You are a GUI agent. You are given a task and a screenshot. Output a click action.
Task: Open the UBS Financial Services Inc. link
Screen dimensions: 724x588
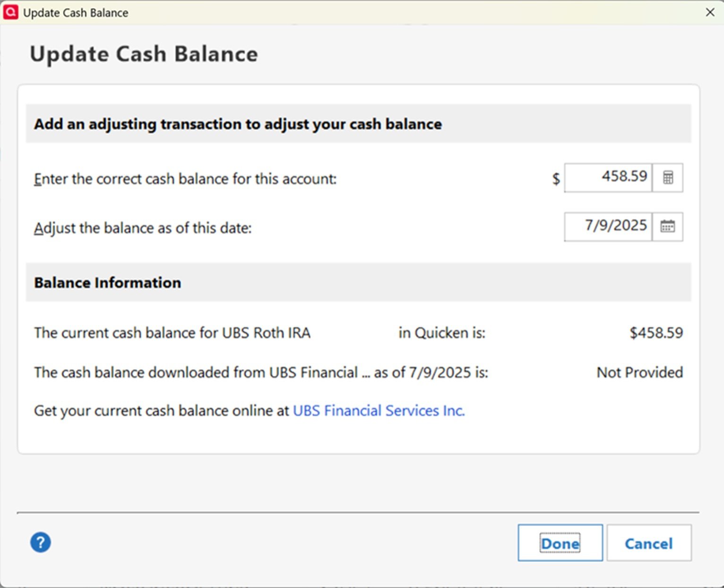pos(379,410)
